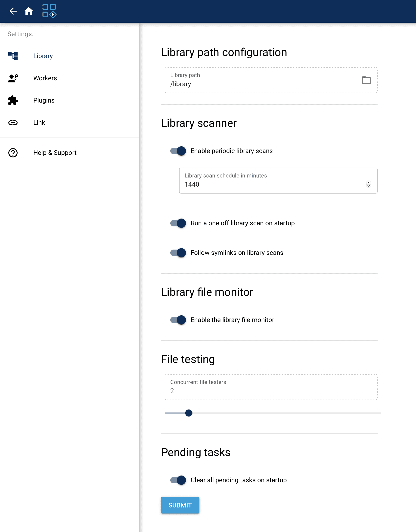Click the scan schedule minutes stepper arrows
The width and height of the screenshot is (416, 532).
point(368,184)
